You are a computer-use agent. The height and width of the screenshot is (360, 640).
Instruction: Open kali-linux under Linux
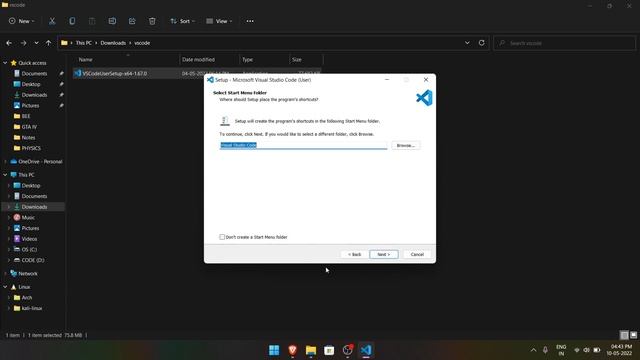(x=31, y=308)
